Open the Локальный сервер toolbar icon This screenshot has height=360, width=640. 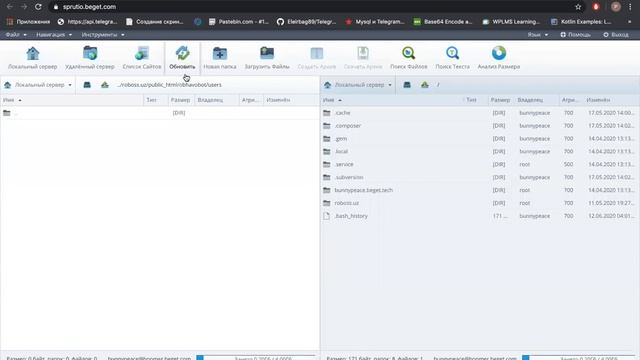coord(33,58)
